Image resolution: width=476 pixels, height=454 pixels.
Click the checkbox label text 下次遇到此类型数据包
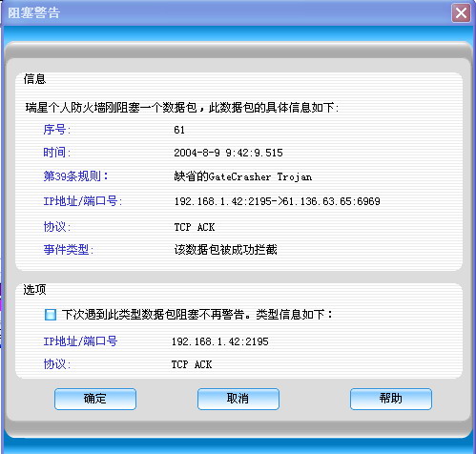point(119,315)
